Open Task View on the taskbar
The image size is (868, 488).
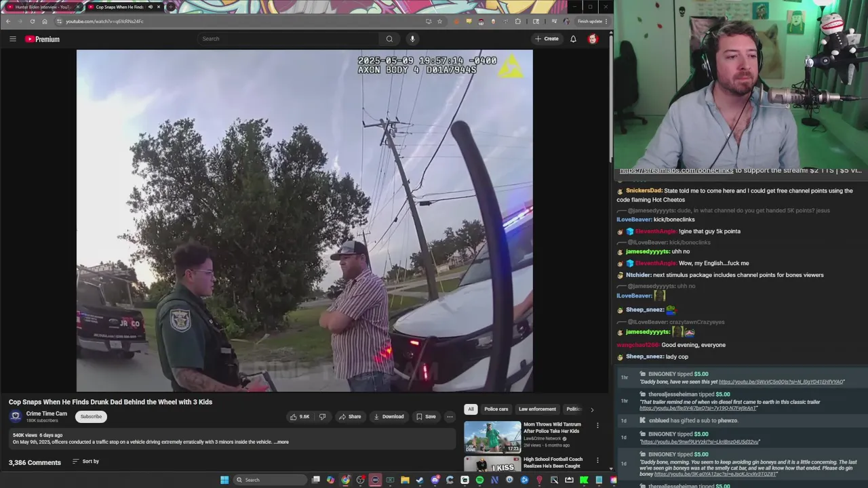pyautogui.click(x=316, y=480)
